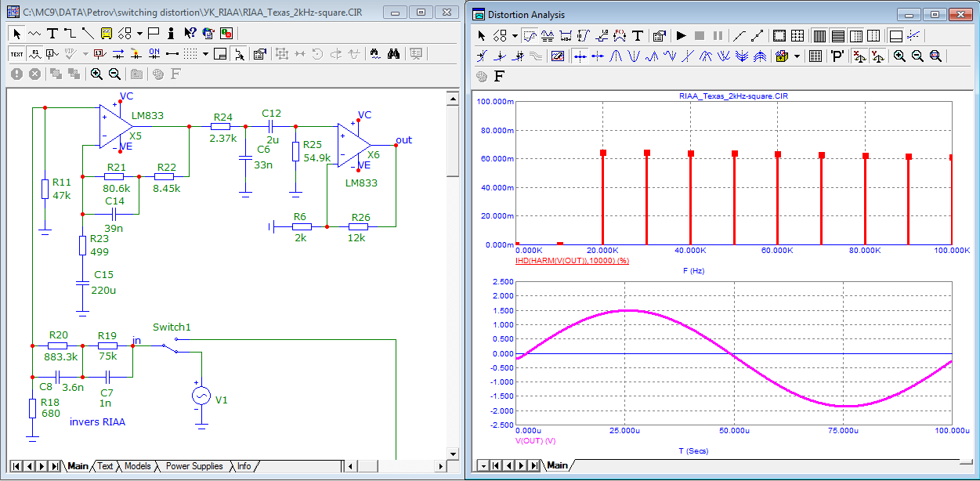Click the Info page tab
This screenshot has width=980, height=481.
244,466
